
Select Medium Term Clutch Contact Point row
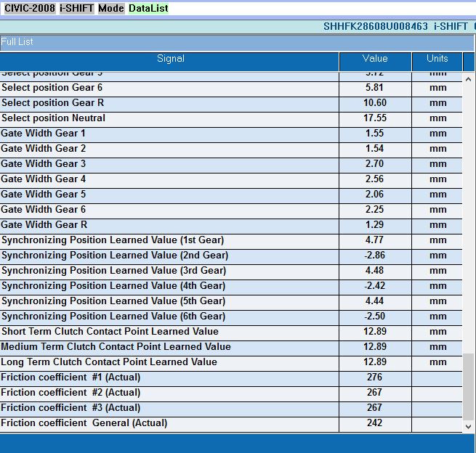point(231,348)
